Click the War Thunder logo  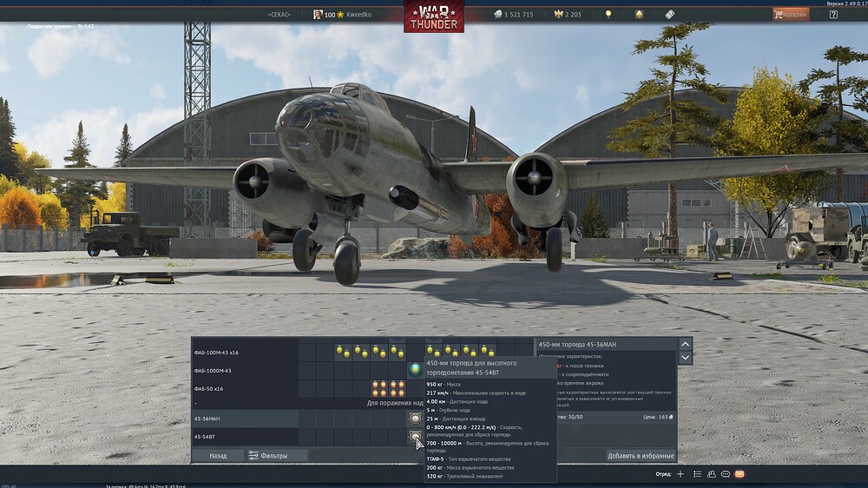[434, 16]
